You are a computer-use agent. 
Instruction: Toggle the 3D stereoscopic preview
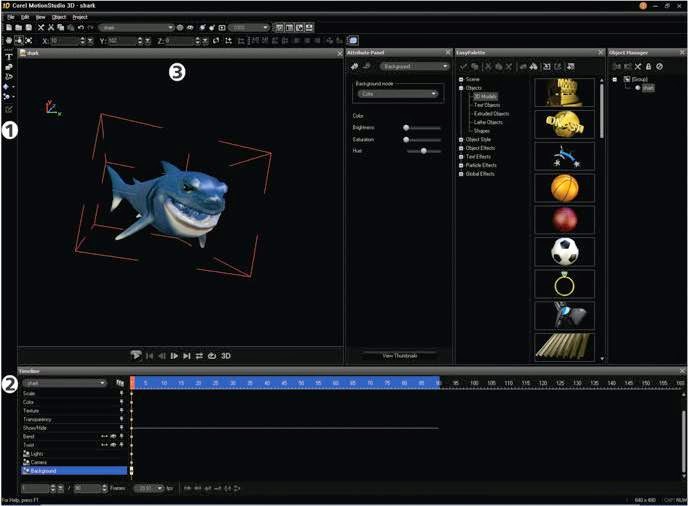tap(226, 356)
